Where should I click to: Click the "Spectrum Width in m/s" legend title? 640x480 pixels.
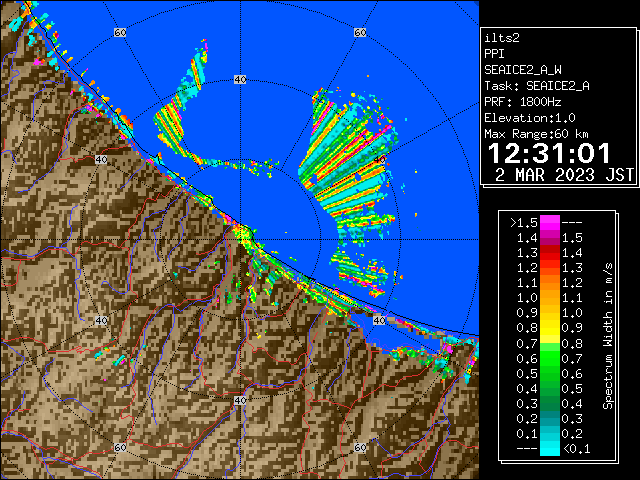coord(608,336)
